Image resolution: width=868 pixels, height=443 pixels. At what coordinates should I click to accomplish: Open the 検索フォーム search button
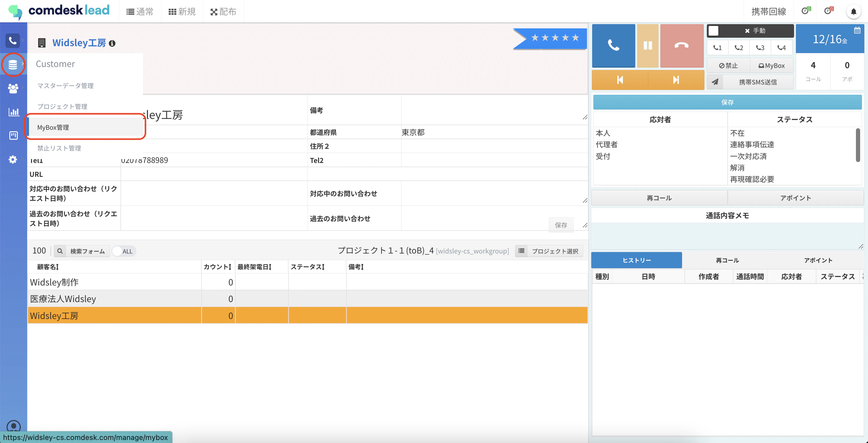point(81,251)
